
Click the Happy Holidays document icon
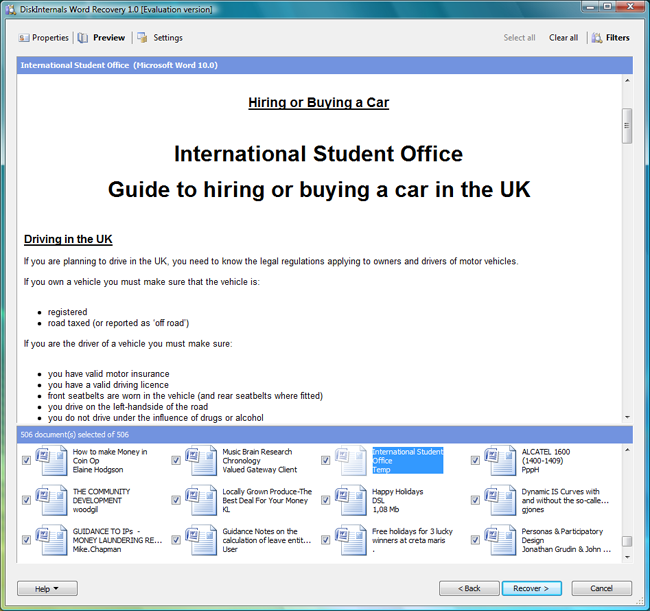(351, 500)
